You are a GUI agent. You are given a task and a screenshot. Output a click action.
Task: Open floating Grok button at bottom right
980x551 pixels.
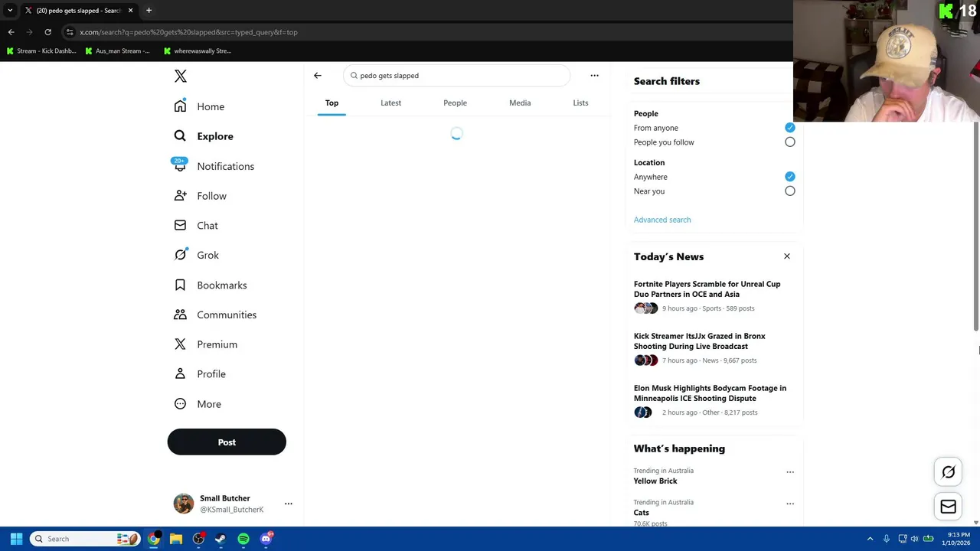tap(948, 472)
